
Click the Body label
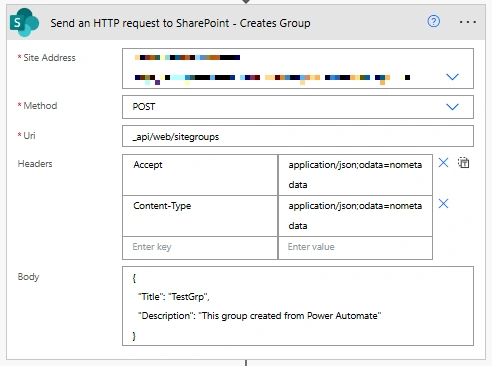click(28, 277)
